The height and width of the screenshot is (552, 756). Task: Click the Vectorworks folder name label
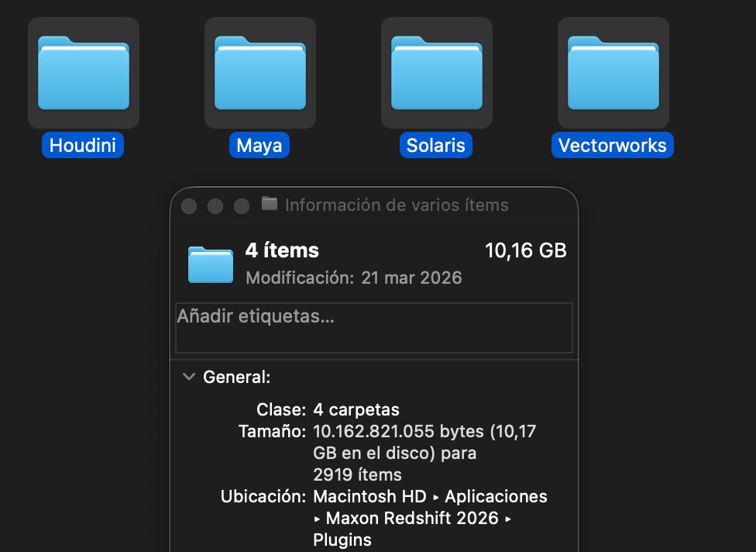tap(613, 145)
